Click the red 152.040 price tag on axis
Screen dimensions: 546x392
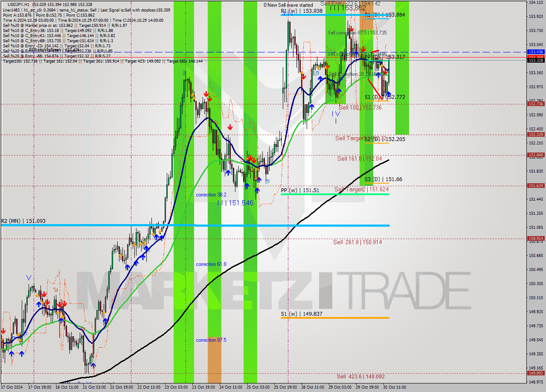click(536, 155)
